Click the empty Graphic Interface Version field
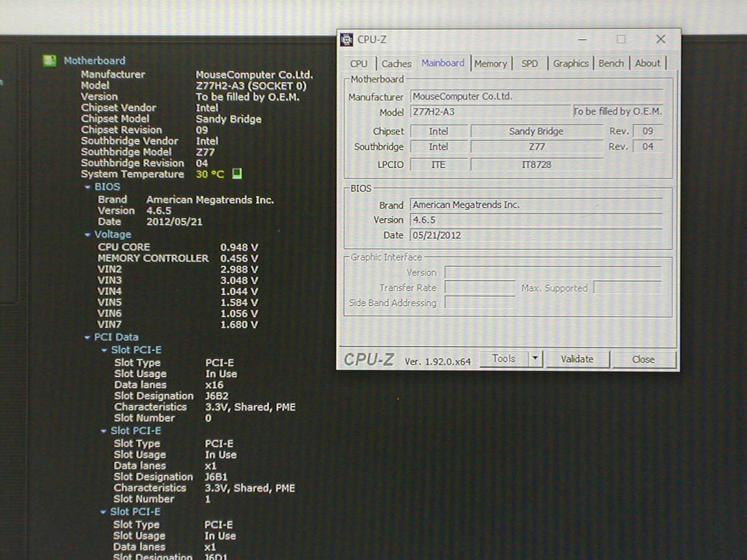The height and width of the screenshot is (560, 747). (x=553, y=273)
